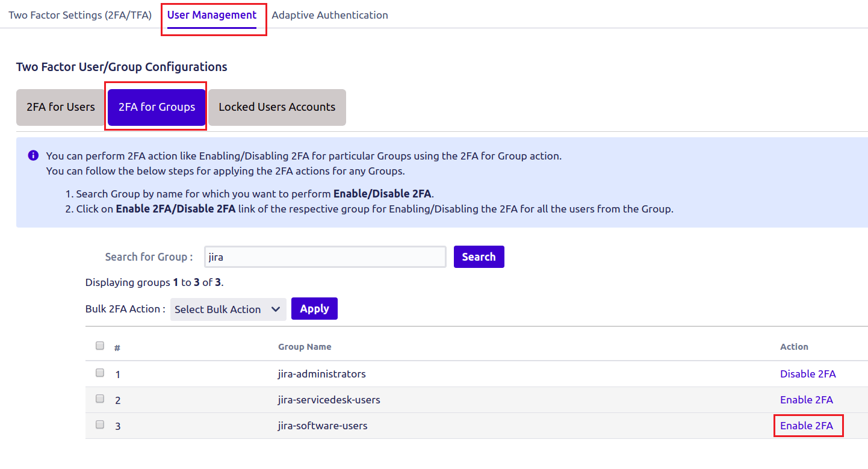Open the Select Bulk Action dropdown

coord(228,309)
